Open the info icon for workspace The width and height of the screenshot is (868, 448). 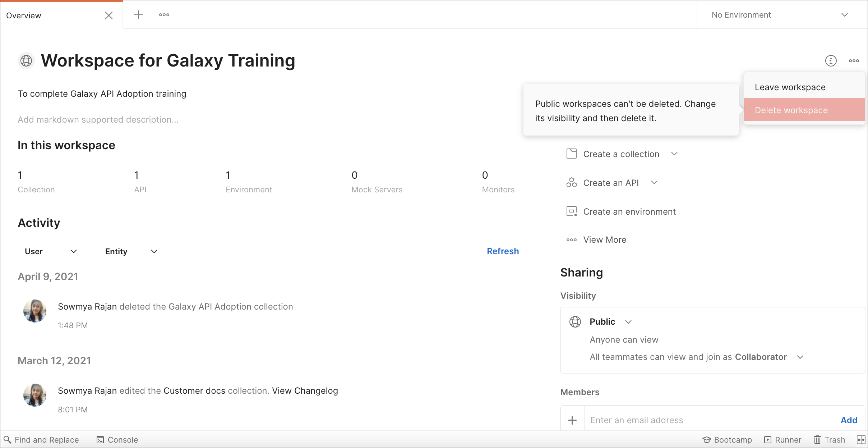[x=831, y=60]
